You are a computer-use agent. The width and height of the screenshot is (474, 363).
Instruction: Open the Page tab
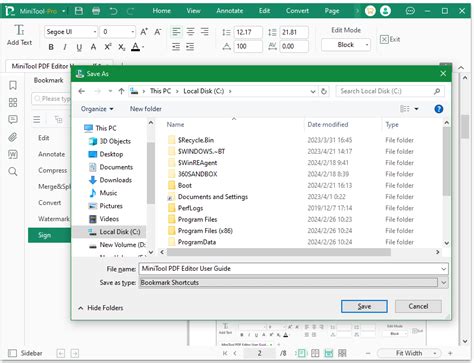pos(332,11)
